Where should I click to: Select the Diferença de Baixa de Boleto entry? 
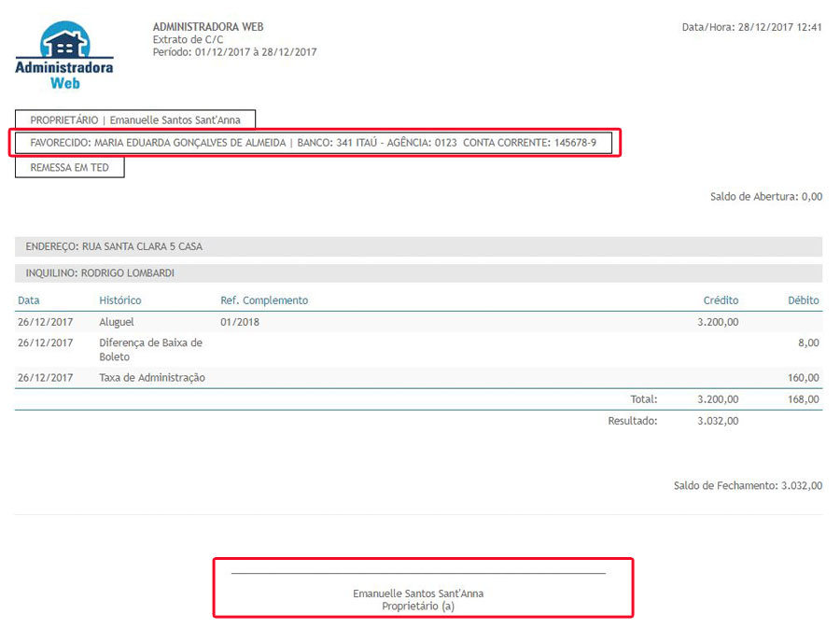[x=150, y=350]
